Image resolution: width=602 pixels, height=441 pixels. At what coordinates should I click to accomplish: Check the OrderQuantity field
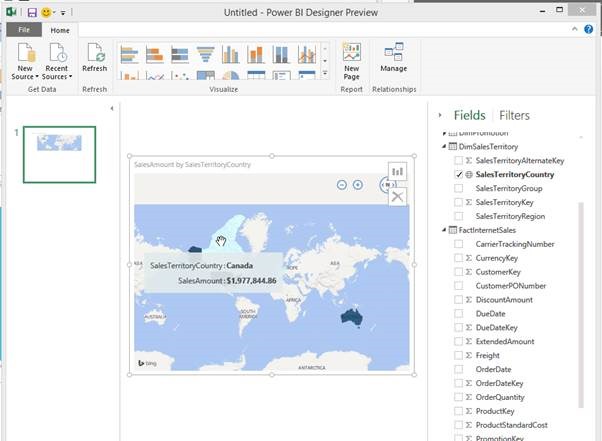[458, 397]
